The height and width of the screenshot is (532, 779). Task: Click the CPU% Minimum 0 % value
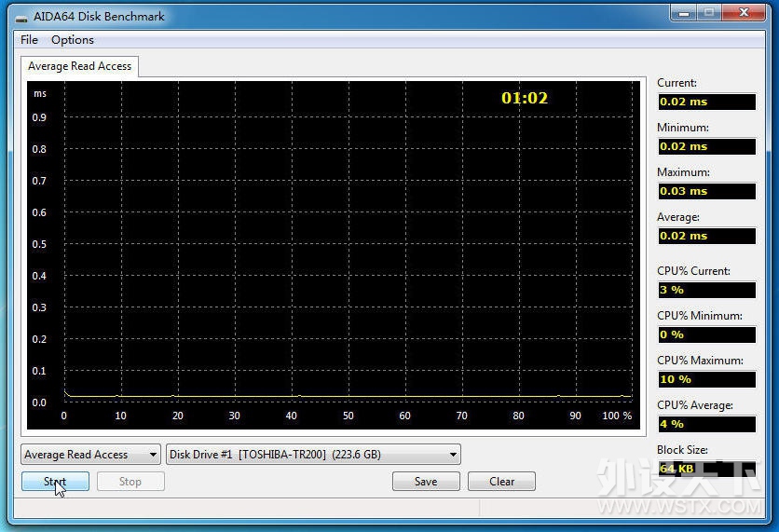click(706, 334)
